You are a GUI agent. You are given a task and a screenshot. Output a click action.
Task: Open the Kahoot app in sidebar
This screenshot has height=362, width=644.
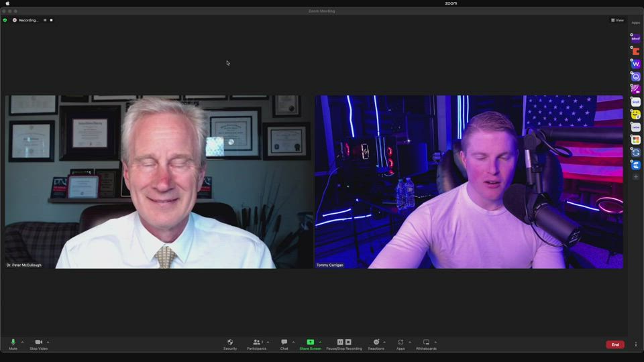tap(636, 39)
